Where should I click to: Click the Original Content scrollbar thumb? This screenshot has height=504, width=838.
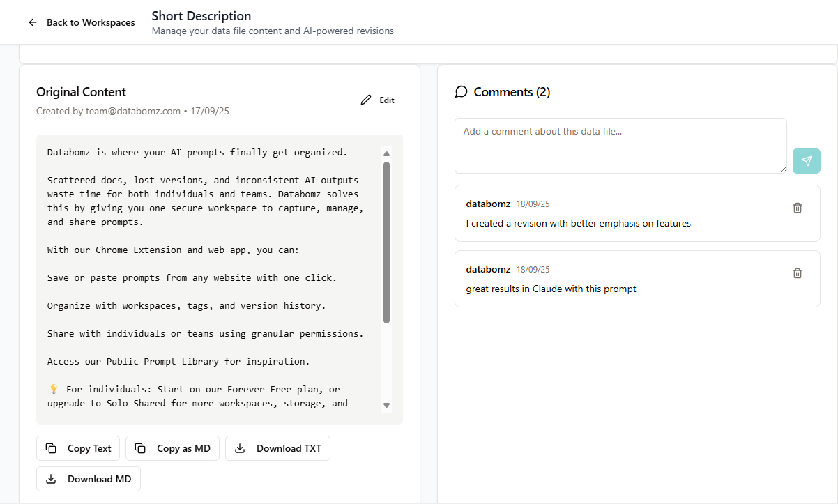pyautogui.click(x=386, y=243)
